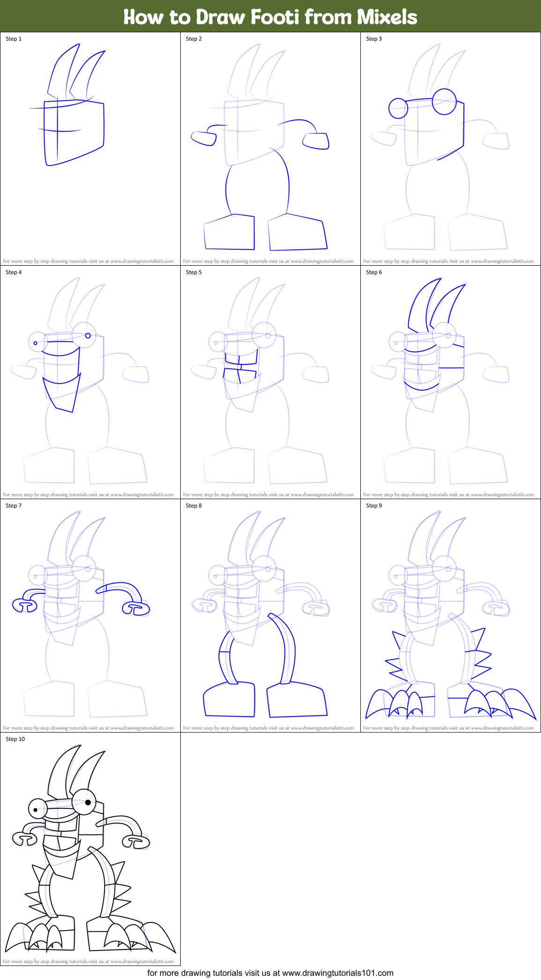Open the Step 9 drawing thumbnail
This screenshot has width=541, height=980.
(x=451, y=616)
